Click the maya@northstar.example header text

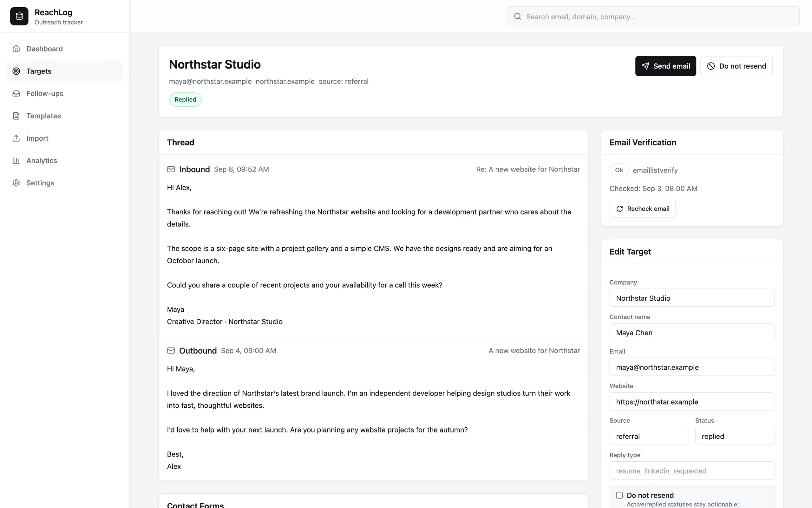click(210, 81)
